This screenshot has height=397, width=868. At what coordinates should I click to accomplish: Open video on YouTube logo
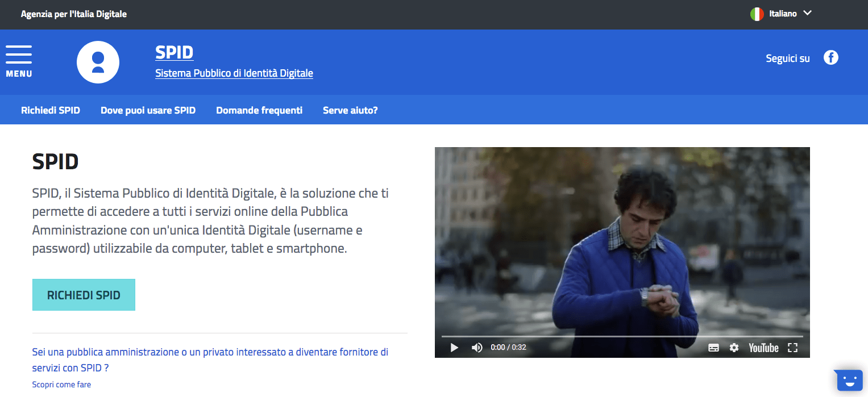pos(763,348)
